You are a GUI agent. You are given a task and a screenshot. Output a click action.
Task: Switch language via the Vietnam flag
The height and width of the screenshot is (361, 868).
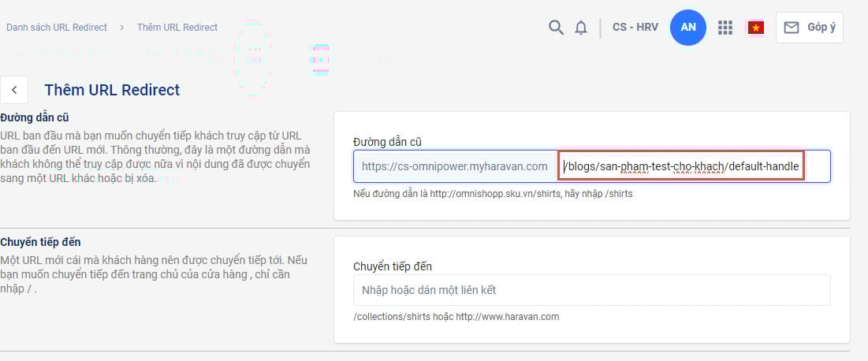pos(756,28)
